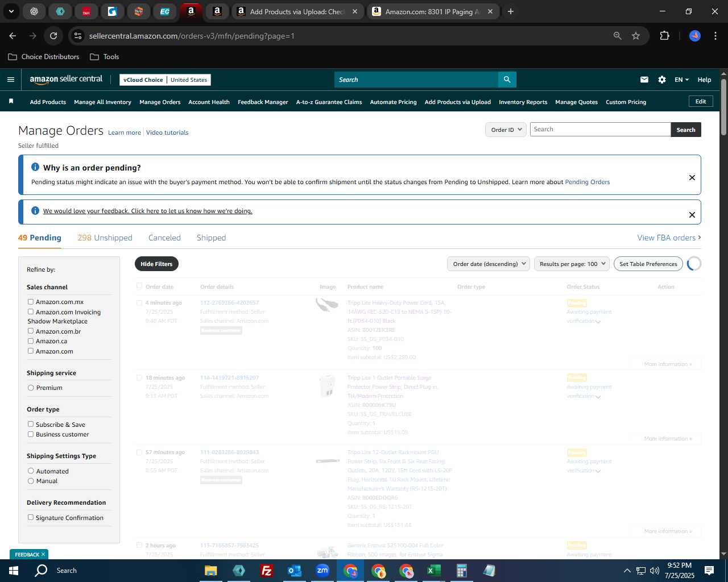Open Excel from taskbar
Viewport: 728px width, 582px height.
(x=433, y=570)
